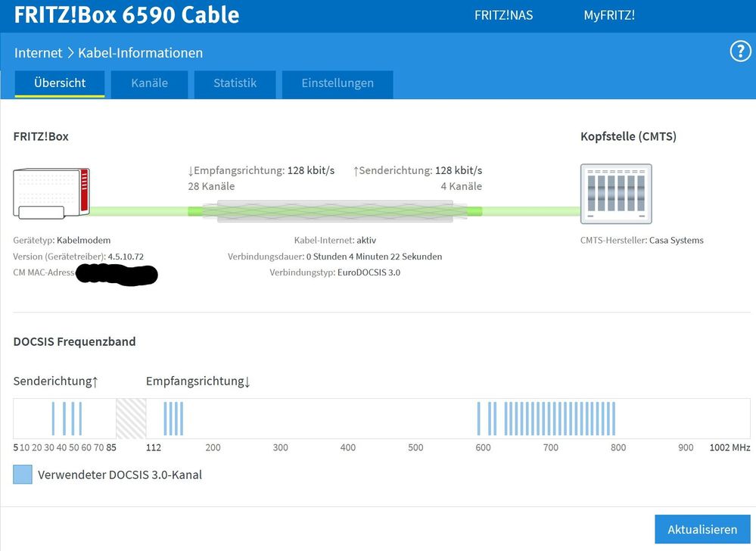
Task: Open MyFRITZ! from the header
Action: pos(609,15)
